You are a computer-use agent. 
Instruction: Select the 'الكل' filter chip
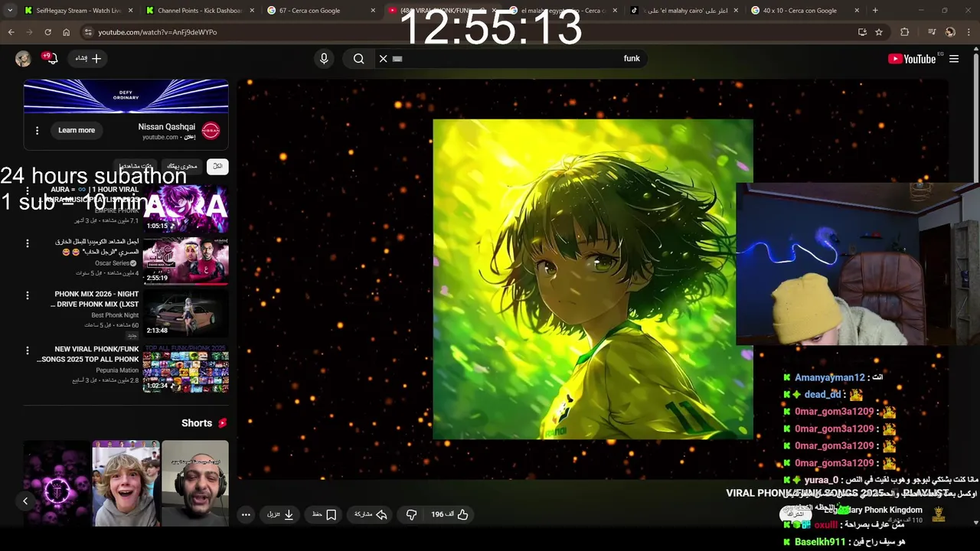(x=217, y=166)
